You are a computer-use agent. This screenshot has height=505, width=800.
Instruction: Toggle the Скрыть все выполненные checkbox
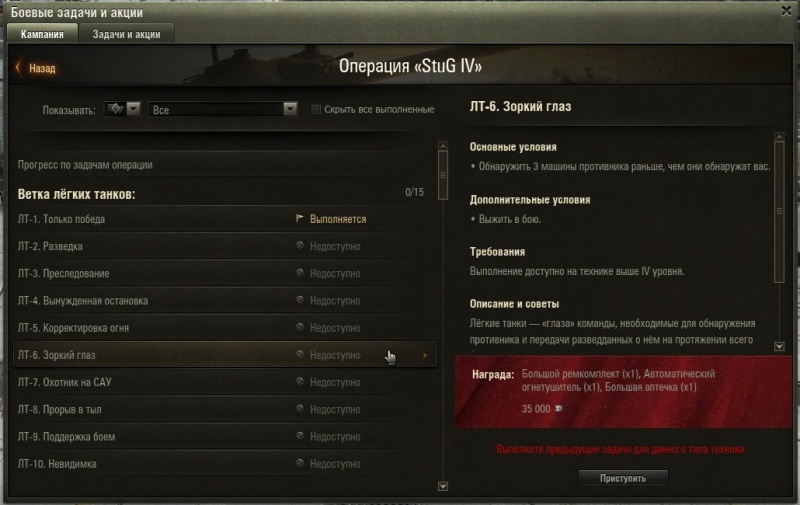(x=316, y=109)
